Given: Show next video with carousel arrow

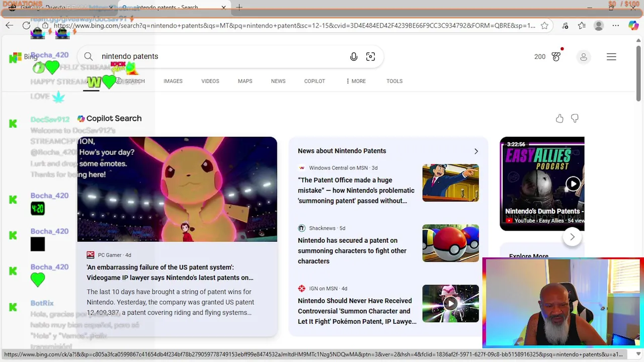Looking at the screenshot, I should 572,237.
